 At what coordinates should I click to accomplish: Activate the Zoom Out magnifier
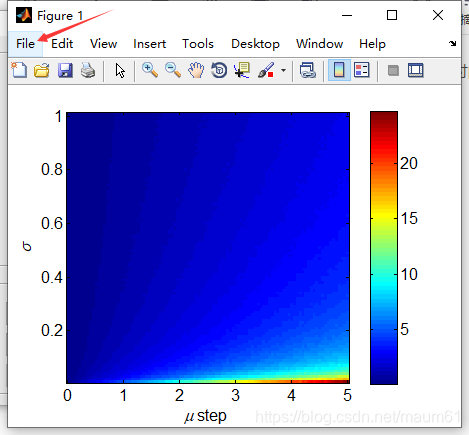[173, 70]
